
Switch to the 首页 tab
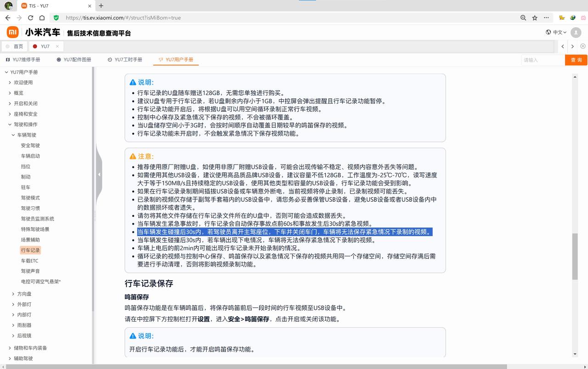pos(17,46)
